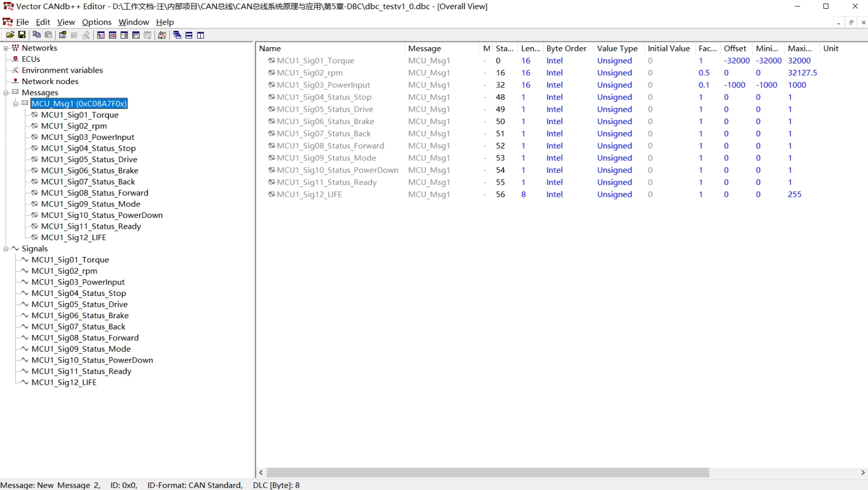Image resolution: width=868 pixels, height=490 pixels.
Task: Open the Window menu
Action: [133, 22]
